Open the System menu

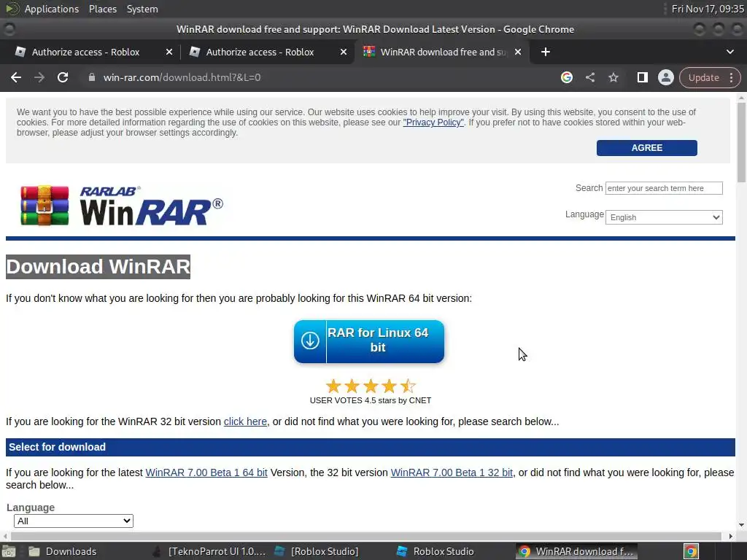[x=142, y=9]
